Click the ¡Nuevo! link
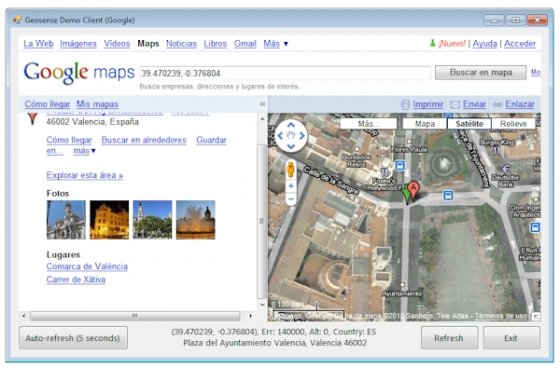 click(452, 44)
